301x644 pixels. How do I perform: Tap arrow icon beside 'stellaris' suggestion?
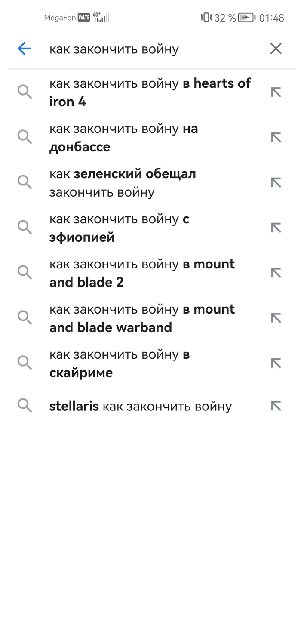(x=276, y=406)
